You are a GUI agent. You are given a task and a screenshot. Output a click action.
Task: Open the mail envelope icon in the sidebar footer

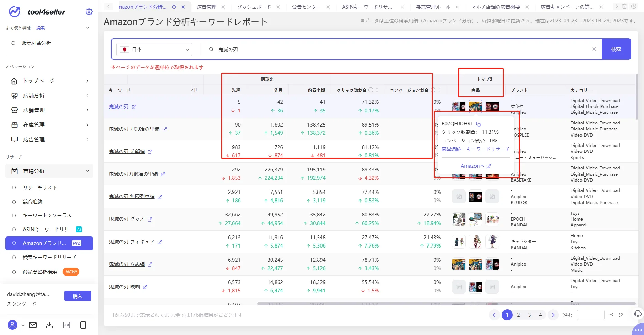point(33,325)
